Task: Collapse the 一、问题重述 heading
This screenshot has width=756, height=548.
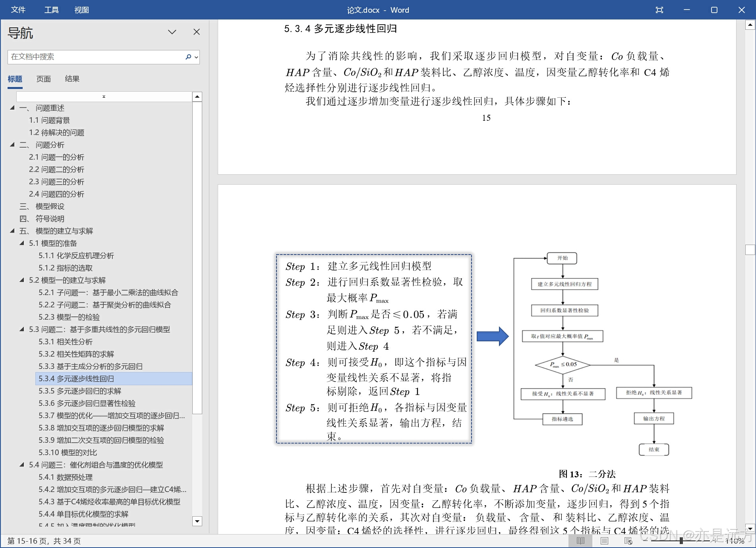Action: (x=12, y=108)
